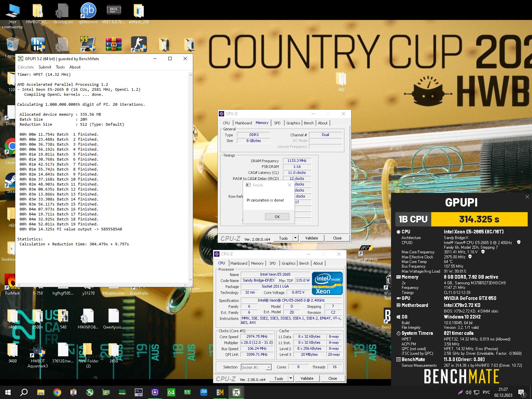The image size is (532, 399).
Task: Open the Tools menu in GPUPI
Action: coord(60,67)
